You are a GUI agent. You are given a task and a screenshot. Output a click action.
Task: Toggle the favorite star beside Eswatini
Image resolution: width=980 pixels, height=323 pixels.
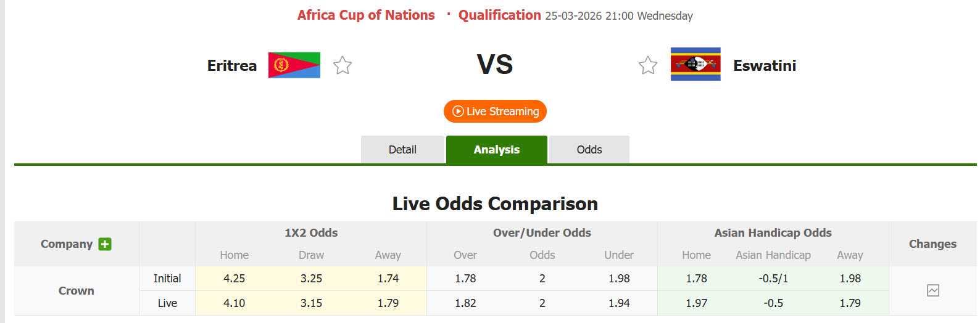pos(648,65)
